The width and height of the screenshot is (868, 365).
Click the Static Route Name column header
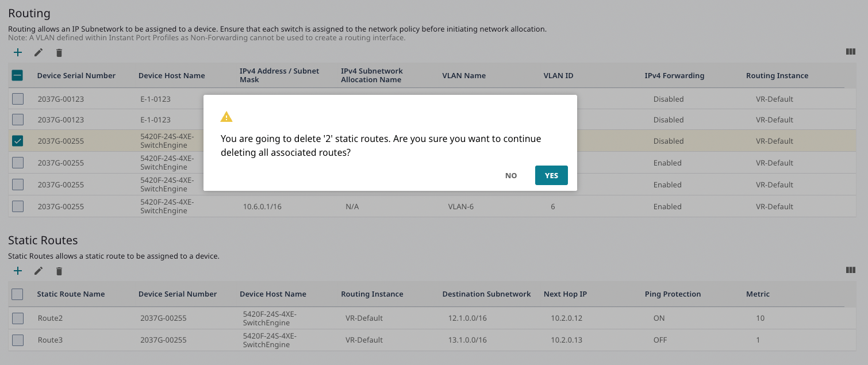71,294
